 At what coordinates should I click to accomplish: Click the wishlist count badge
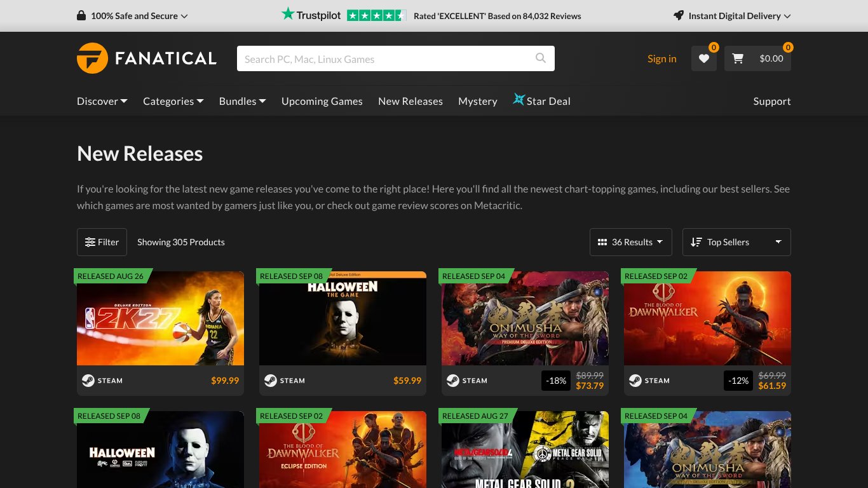click(x=714, y=47)
